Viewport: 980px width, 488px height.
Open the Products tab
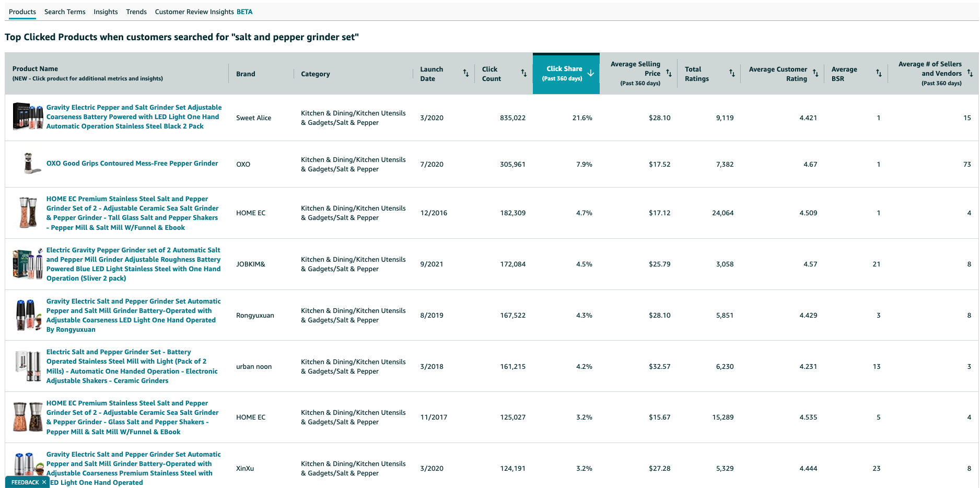click(22, 11)
